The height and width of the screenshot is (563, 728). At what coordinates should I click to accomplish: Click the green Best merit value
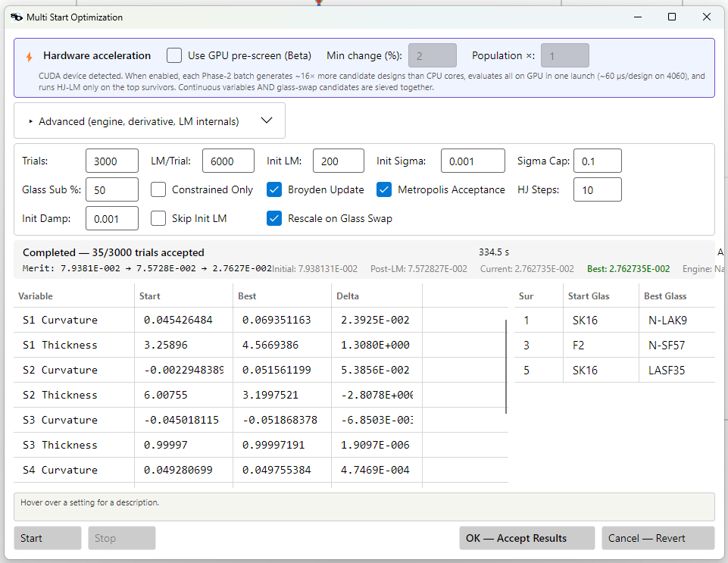[628, 269]
